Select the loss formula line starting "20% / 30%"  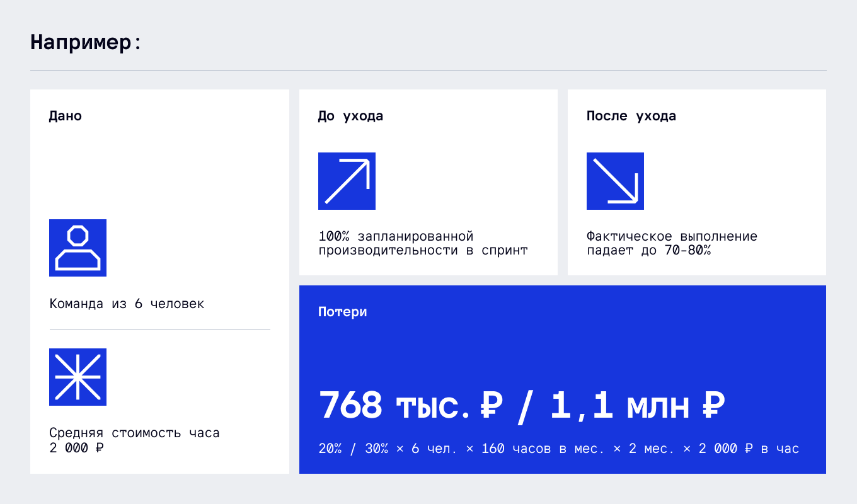click(559, 449)
